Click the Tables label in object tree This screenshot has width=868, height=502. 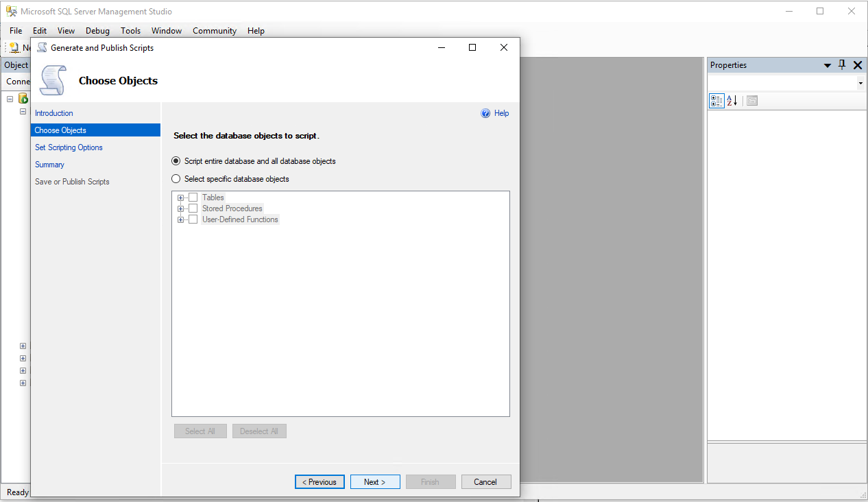click(213, 198)
